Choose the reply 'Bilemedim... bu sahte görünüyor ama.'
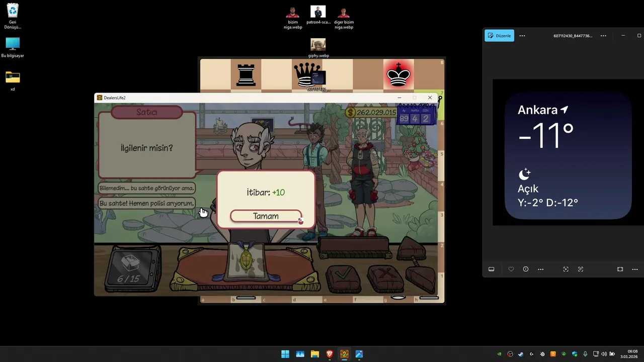This screenshot has width=644, height=362. point(146,188)
